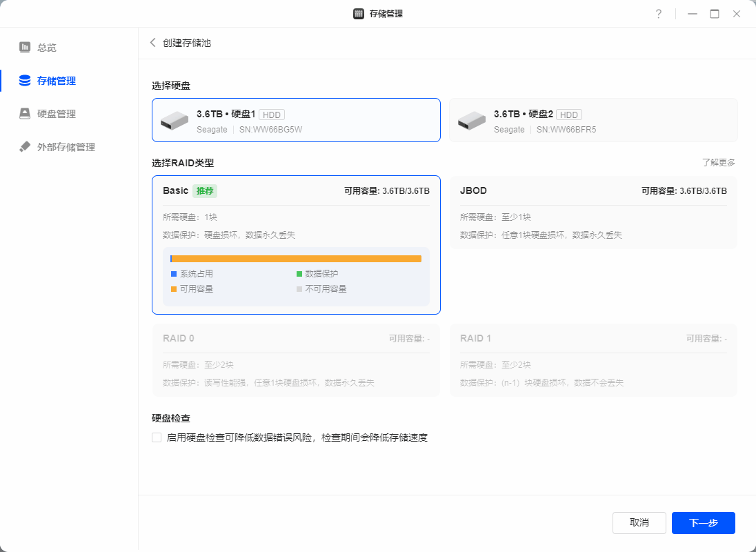
Task: Select the RAID 1 option card
Action: [x=593, y=360]
